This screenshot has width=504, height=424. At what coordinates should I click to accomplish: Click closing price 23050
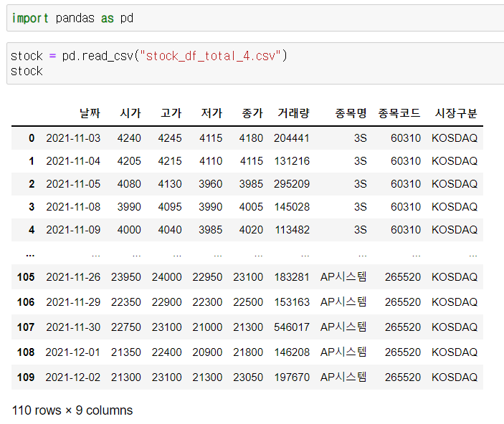[x=248, y=377]
